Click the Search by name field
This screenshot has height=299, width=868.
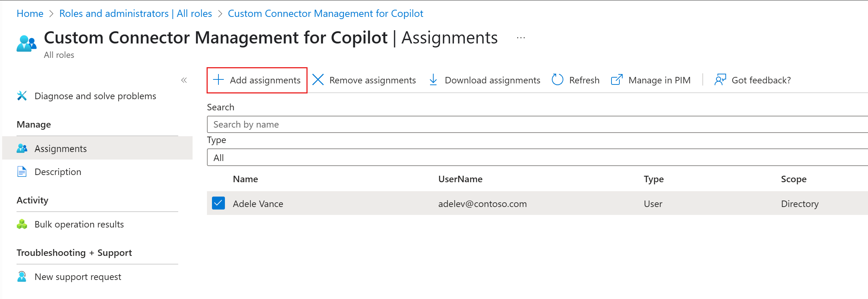(x=537, y=124)
